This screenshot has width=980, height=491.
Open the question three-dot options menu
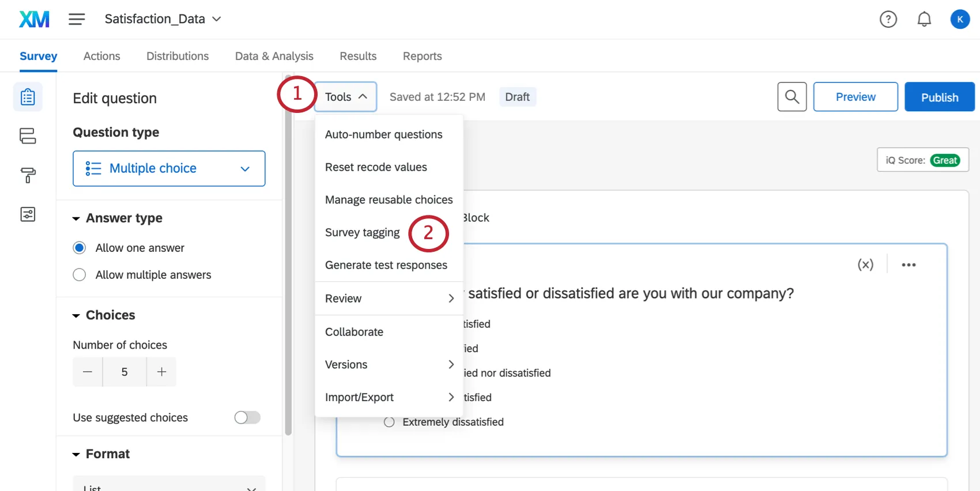pos(909,265)
